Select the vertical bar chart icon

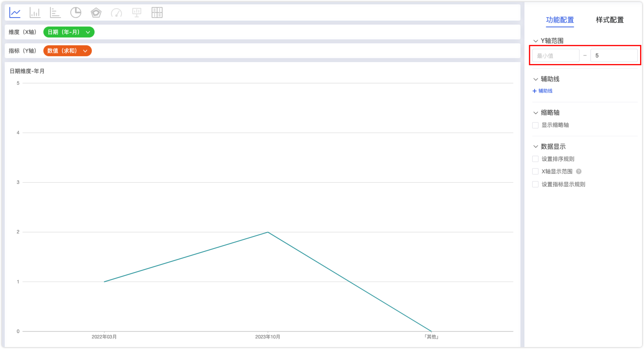pyautogui.click(x=35, y=13)
